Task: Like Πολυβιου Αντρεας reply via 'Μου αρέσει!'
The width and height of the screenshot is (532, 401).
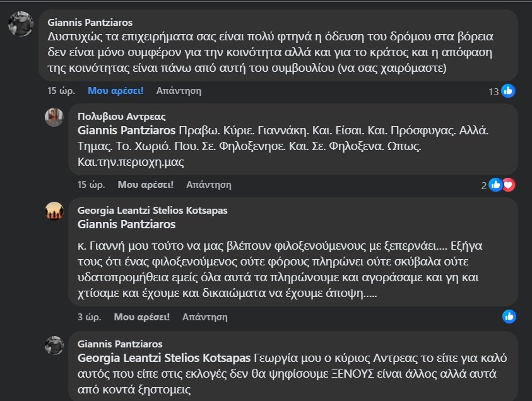Action: (x=146, y=185)
